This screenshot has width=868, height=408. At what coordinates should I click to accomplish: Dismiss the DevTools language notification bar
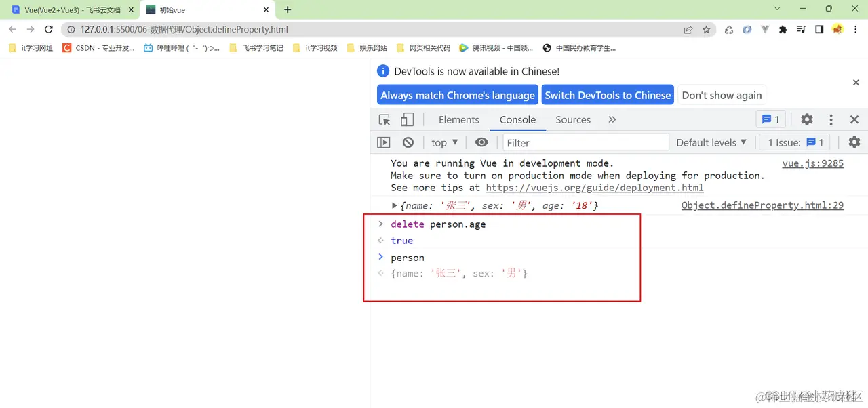[x=856, y=82]
